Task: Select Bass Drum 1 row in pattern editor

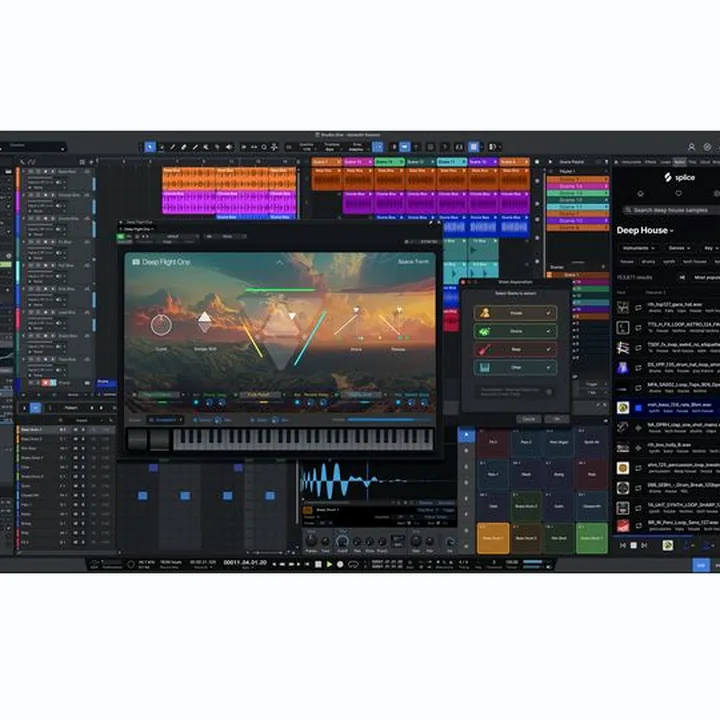Action: 64,430
